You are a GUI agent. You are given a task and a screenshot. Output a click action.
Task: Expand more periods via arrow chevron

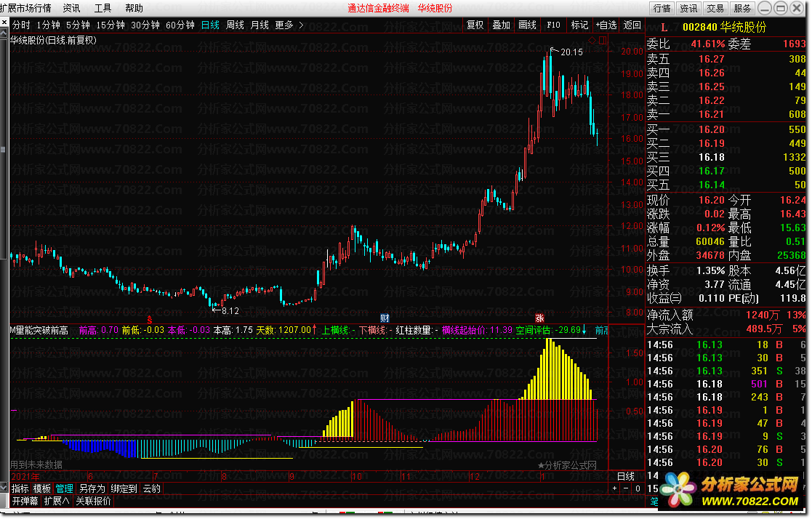302,25
